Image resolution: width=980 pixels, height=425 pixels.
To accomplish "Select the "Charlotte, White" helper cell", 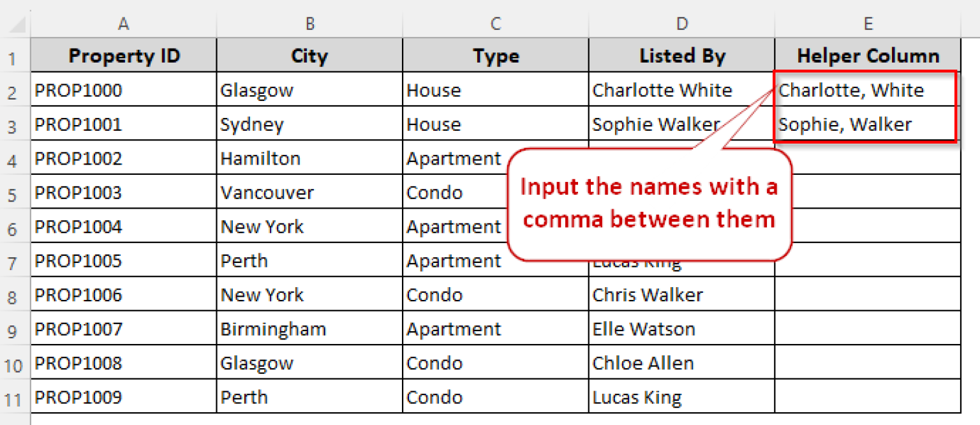I will [x=866, y=90].
